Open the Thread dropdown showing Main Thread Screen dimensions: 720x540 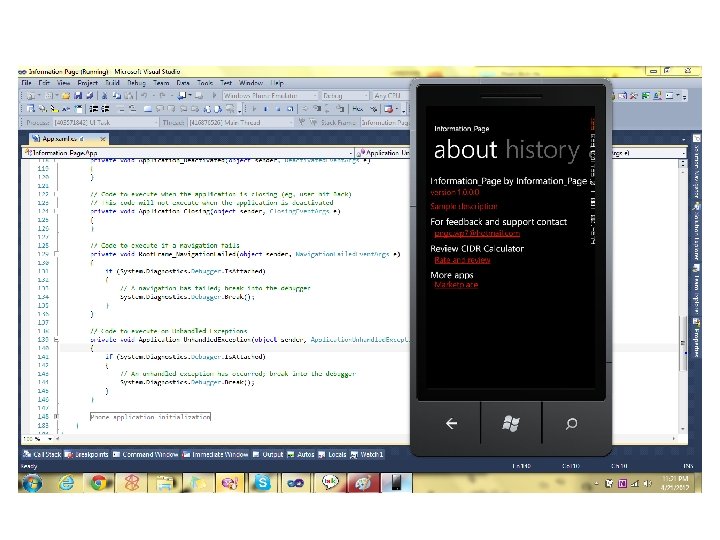click(x=240, y=123)
